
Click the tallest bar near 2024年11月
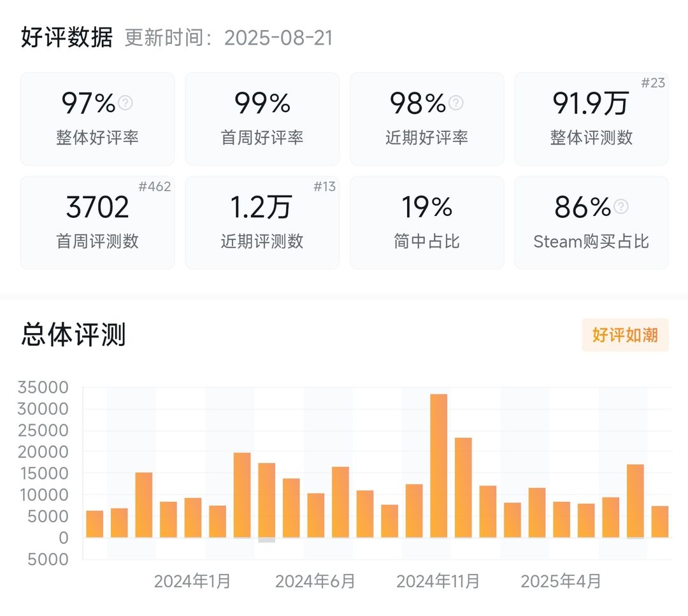439,466
